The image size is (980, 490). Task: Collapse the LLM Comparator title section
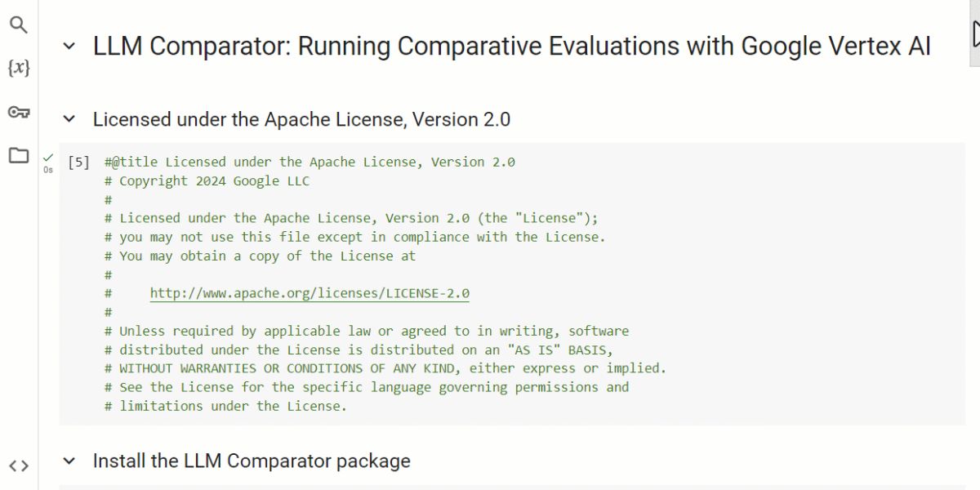pos(69,47)
